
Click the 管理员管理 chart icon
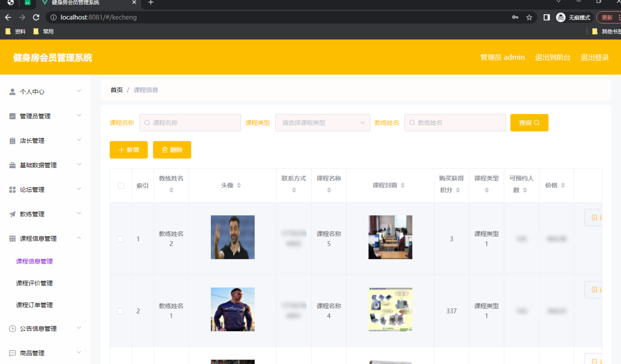click(12, 116)
